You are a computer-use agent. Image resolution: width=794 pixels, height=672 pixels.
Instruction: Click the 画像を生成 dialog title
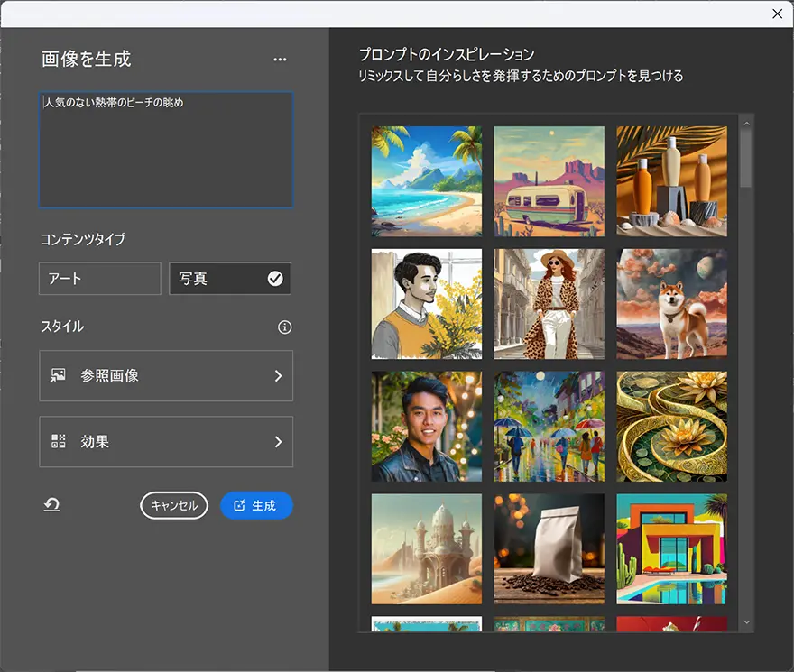86,59
